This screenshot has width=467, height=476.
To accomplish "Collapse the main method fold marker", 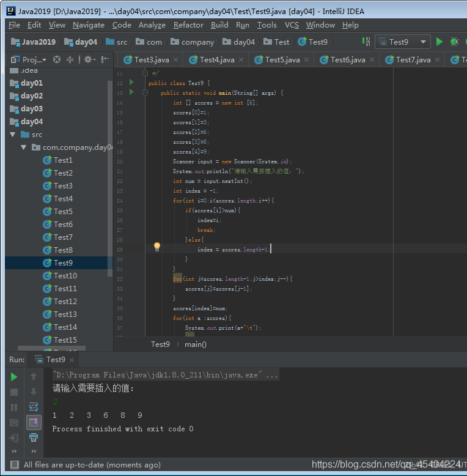I will pyautogui.click(x=145, y=92).
